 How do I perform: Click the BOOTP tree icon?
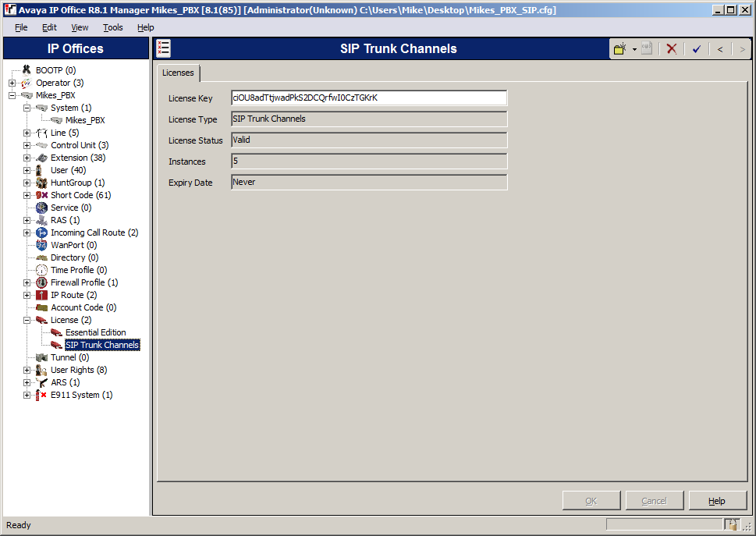(x=27, y=70)
